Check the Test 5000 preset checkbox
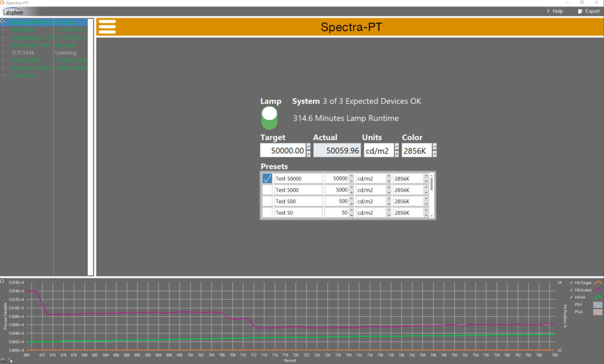This screenshot has width=604, height=364. click(267, 190)
